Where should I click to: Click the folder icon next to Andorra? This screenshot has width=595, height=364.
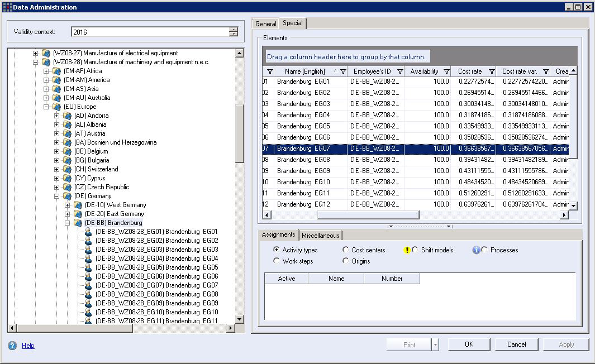point(67,115)
